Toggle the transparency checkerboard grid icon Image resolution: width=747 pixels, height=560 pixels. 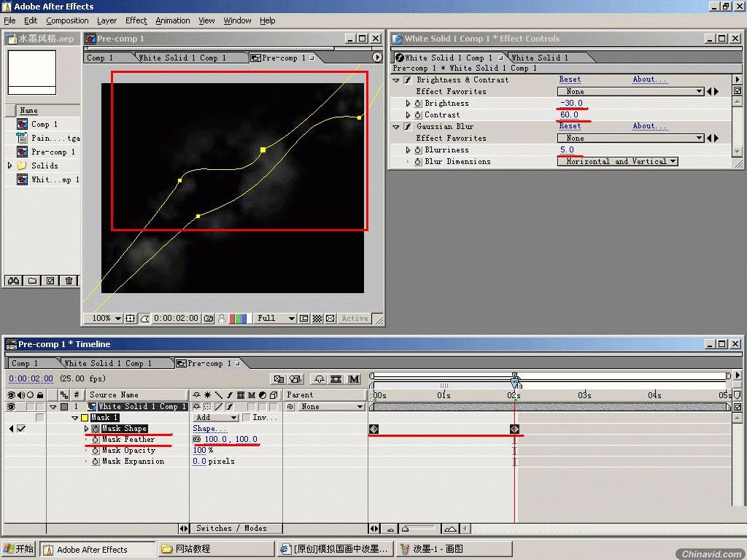(317, 318)
